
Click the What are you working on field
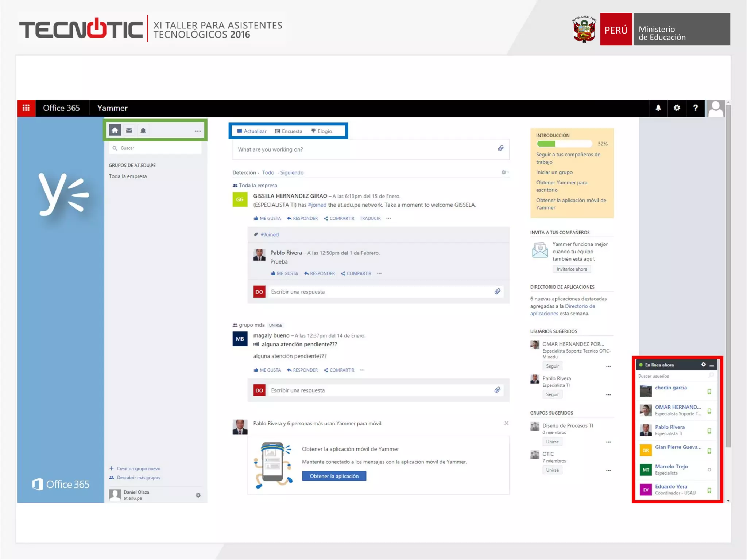click(x=365, y=149)
